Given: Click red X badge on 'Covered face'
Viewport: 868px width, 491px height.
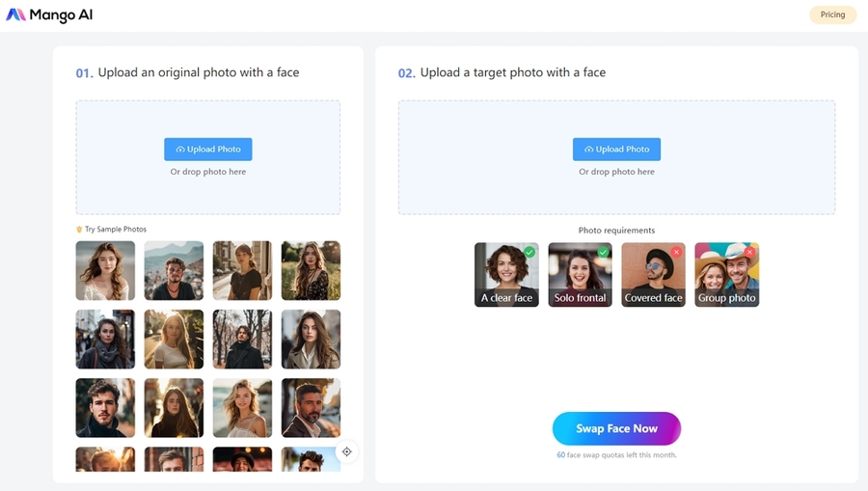Looking at the screenshot, I should 676,252.
